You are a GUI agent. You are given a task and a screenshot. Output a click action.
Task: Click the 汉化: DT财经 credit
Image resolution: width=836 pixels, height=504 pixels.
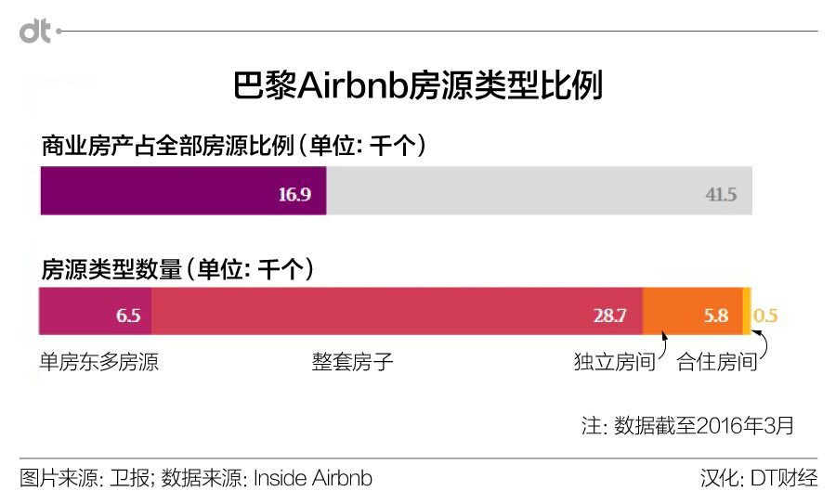pos(759,479)
